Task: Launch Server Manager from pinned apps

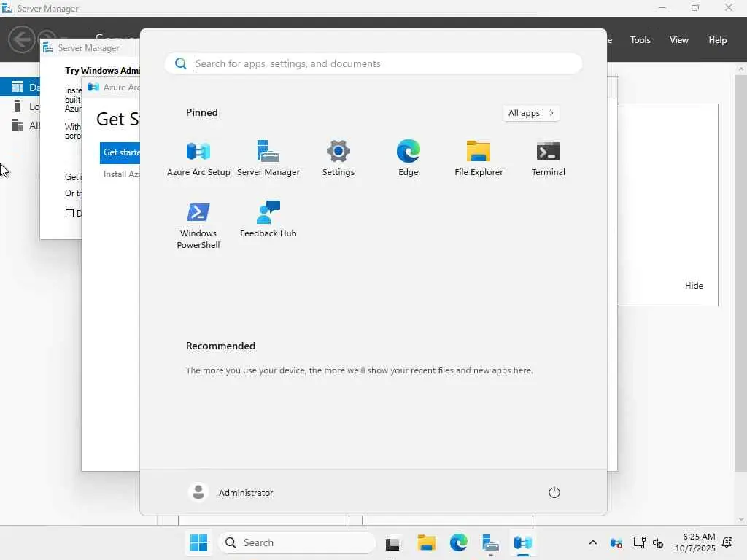Action: [268, 158]
